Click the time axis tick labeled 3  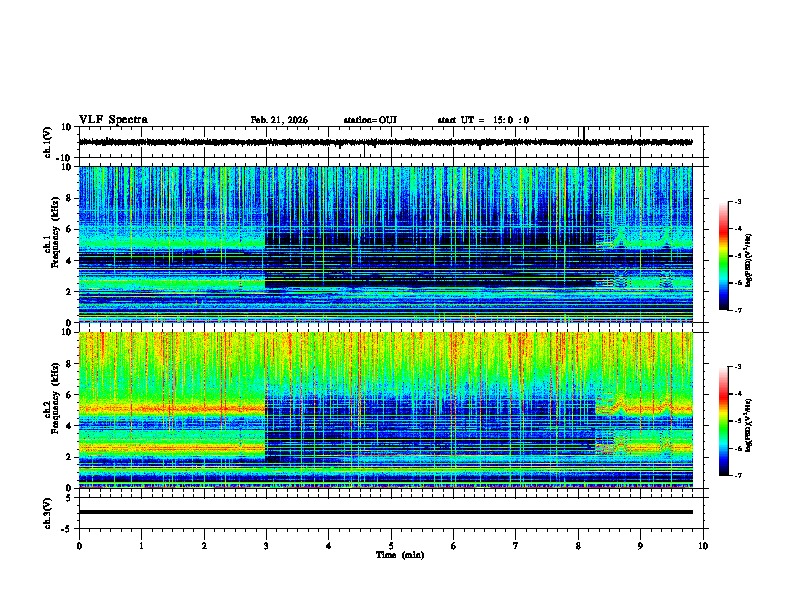tap(266, 546)
